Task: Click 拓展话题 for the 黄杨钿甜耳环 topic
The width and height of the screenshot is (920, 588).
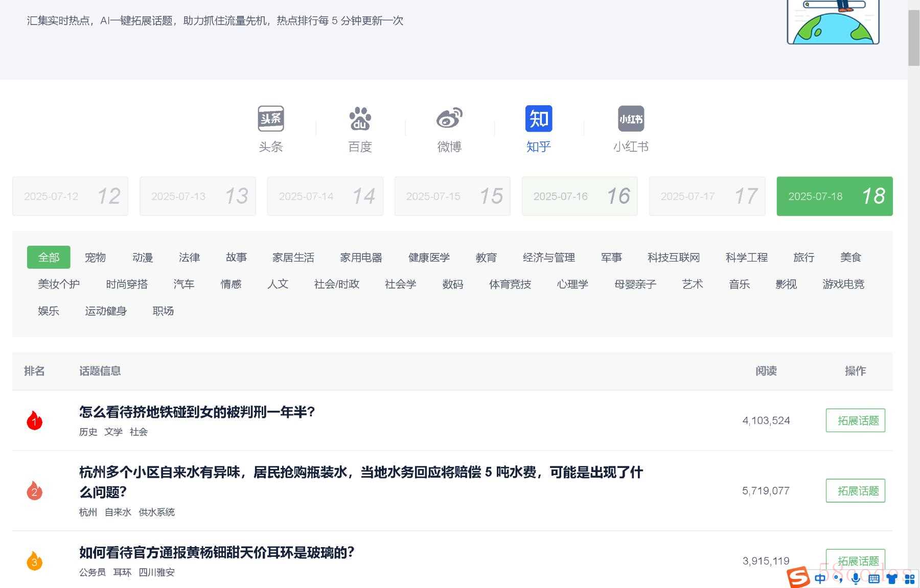Action: pos(856,561)
